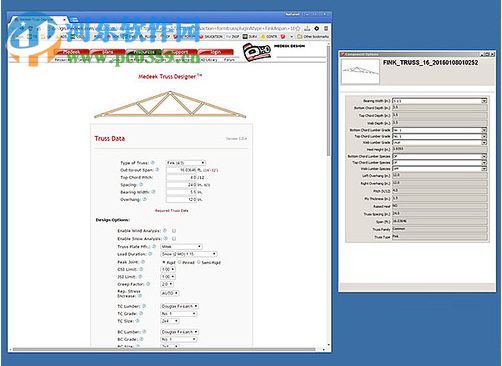Open help icon beside Peak Joint
Viewport: 502px width, 366px height.
tap(143, 262)
